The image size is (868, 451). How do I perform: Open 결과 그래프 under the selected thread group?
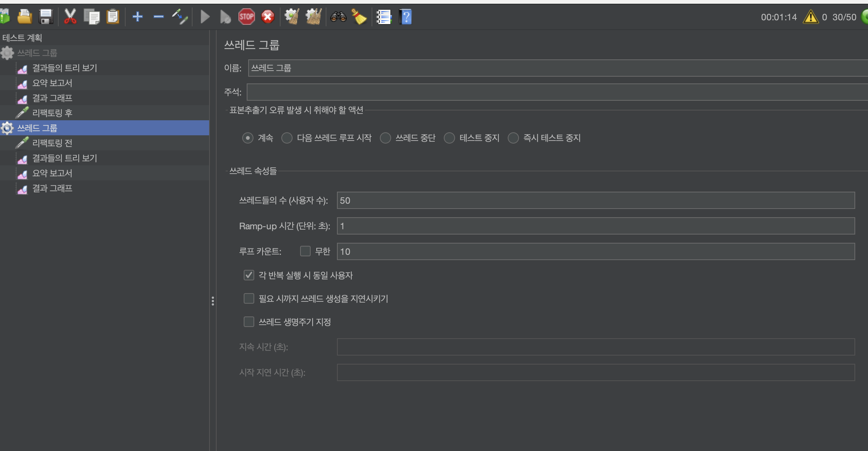[52, 188]
